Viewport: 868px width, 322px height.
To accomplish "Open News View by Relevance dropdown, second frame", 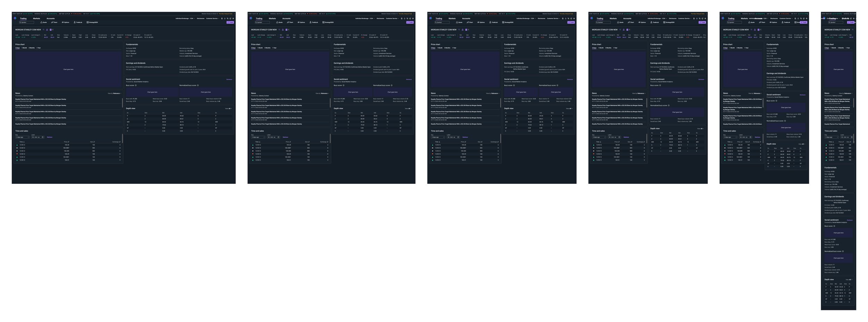I will (322, 93).
